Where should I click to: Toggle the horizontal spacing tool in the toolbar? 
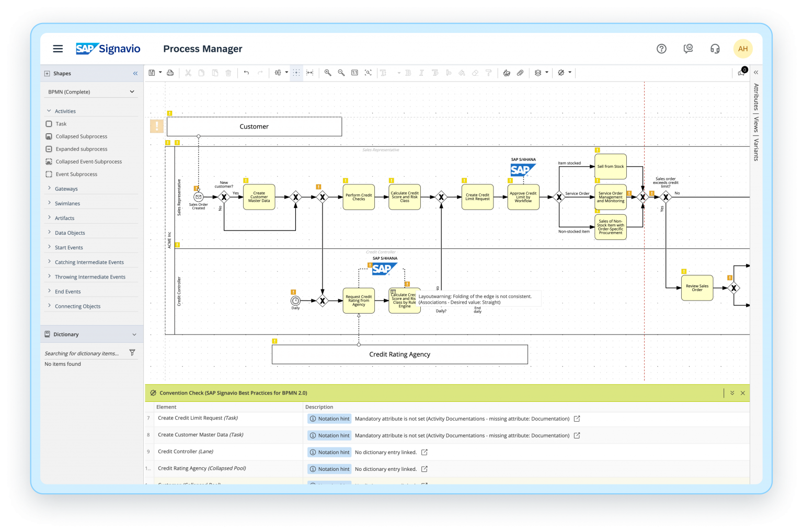[309, 73]
